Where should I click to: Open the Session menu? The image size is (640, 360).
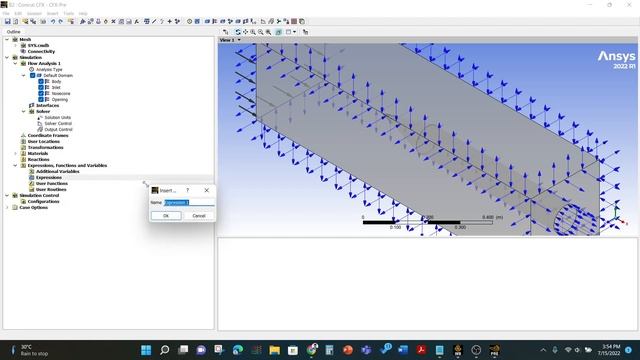click(34, 13)
